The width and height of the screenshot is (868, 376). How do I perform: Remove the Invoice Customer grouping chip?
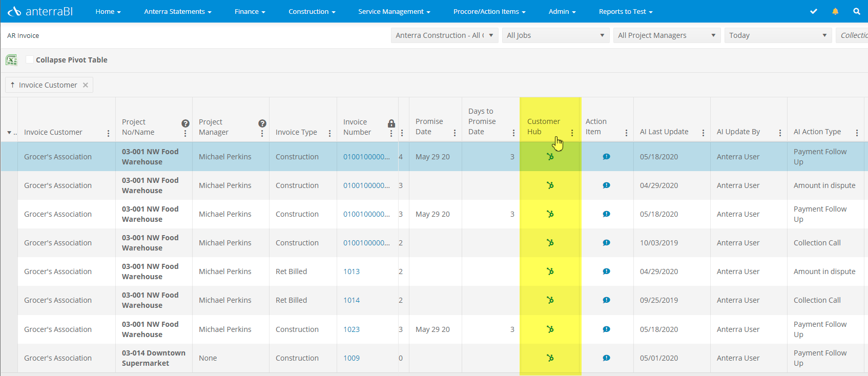click(x=86, y=85)
